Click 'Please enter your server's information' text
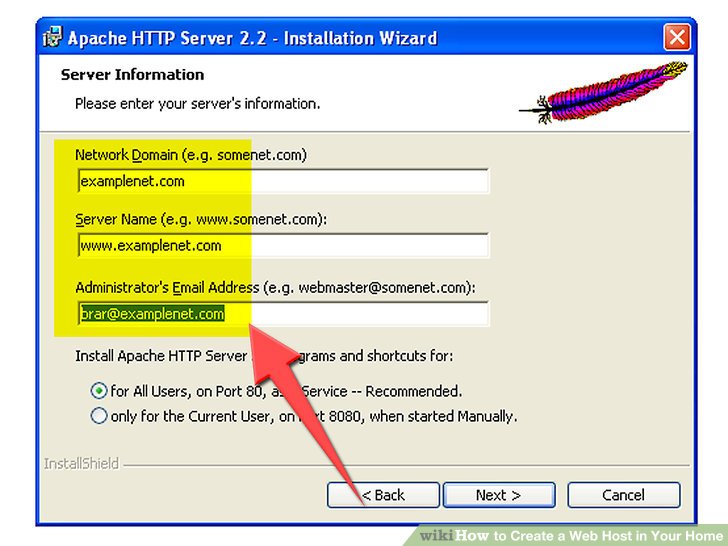Image resolution: width=728 pixels, height=546 pixels. click(197, 103)
